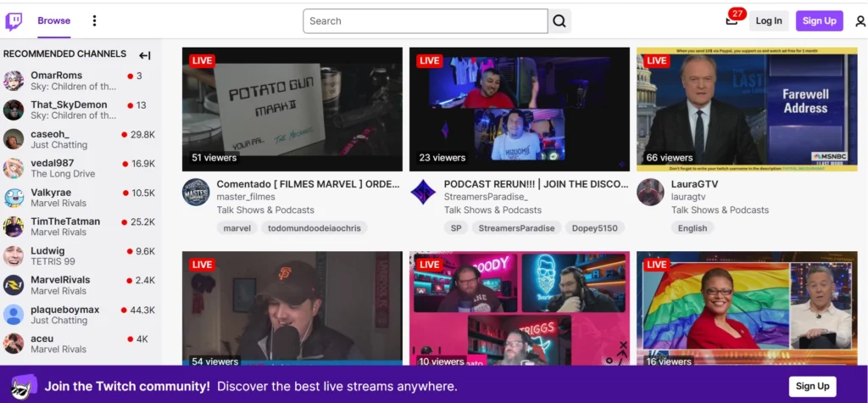This screenshot has height=403, width=868.
Task: Open LauraGTV channel avatar
Action: click(650, 193)
